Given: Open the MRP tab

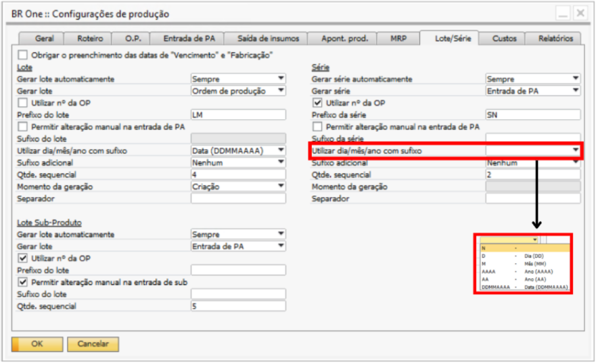Looking at the screenshot, I should [398, 39].
